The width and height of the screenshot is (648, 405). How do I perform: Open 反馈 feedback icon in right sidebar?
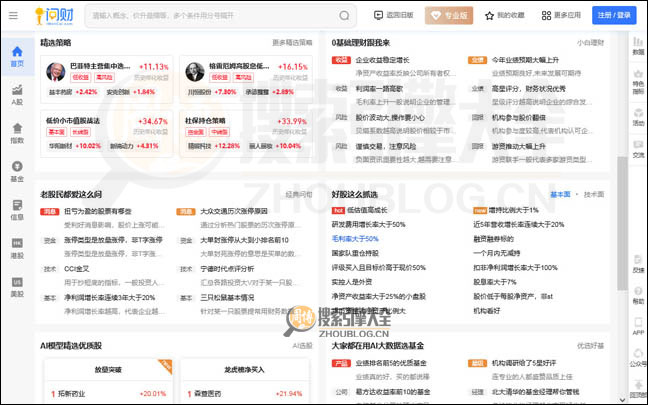(638, 264)
